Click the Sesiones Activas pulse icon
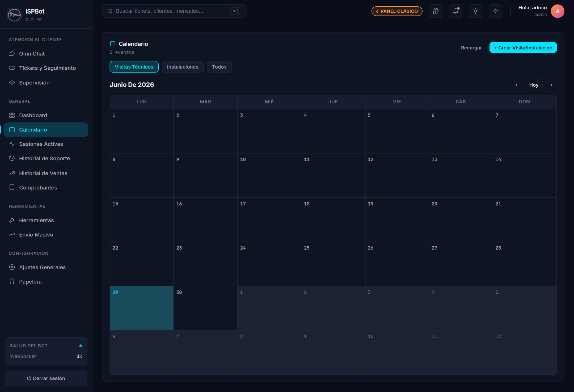The width and height of the screenshot is (574, 392). click(x=12, y=144)
